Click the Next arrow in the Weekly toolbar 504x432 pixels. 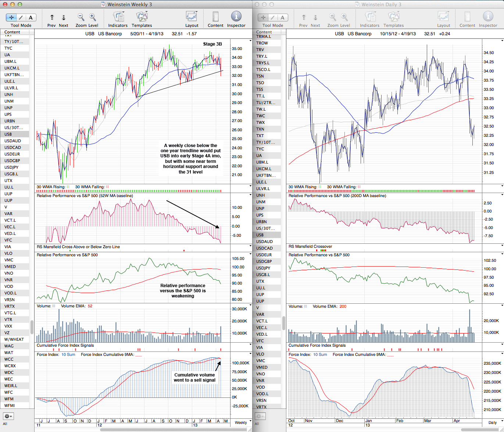pyautogui.click(x=63, y=17)
